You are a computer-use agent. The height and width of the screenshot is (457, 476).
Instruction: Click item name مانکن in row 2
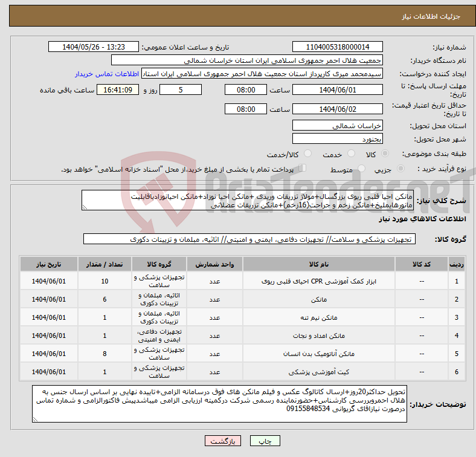[x=319, y=300]
